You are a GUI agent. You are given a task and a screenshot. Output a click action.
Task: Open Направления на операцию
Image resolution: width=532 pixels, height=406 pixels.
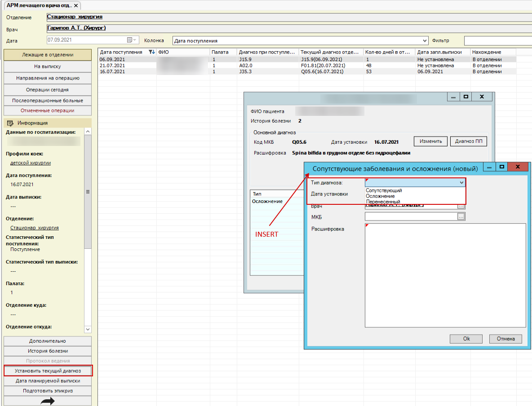48,78
